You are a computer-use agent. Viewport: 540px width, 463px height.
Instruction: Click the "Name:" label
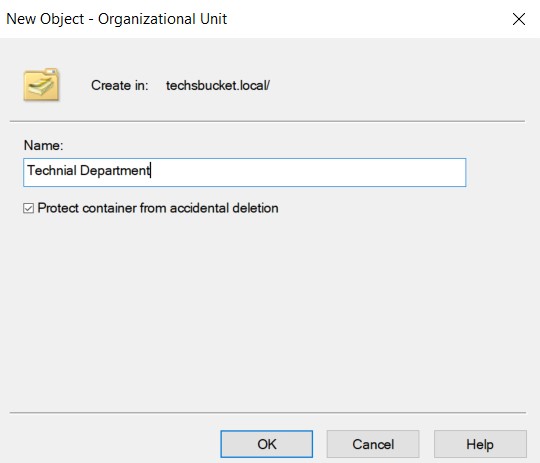point(43,145)
